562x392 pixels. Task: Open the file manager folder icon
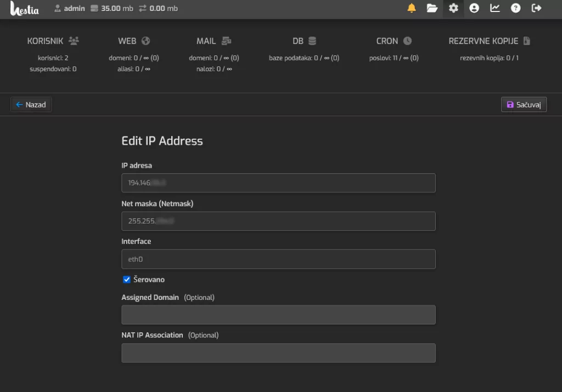point(432,8)
